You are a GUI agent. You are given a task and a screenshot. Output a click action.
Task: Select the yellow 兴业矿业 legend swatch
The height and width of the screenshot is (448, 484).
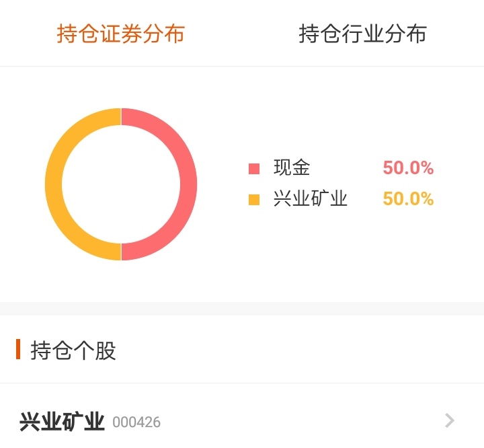254,199
